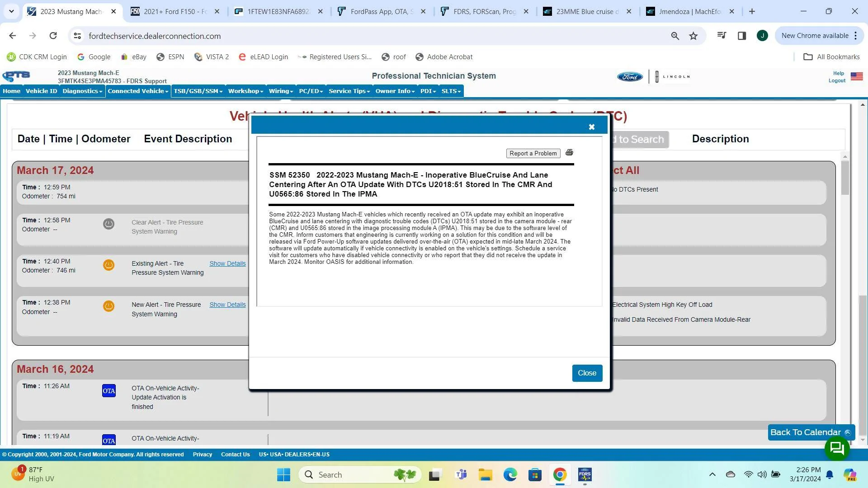Switch to the FDRS, FORScan tab

coord(485,12)
